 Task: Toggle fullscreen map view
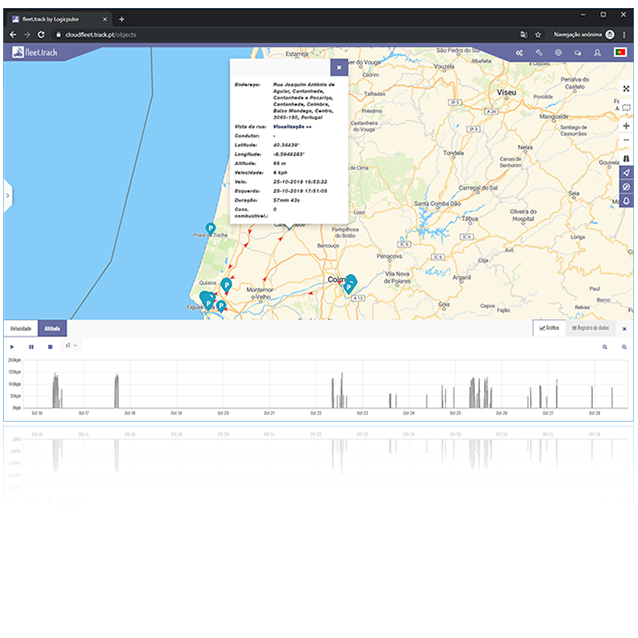tap(626, 89)
